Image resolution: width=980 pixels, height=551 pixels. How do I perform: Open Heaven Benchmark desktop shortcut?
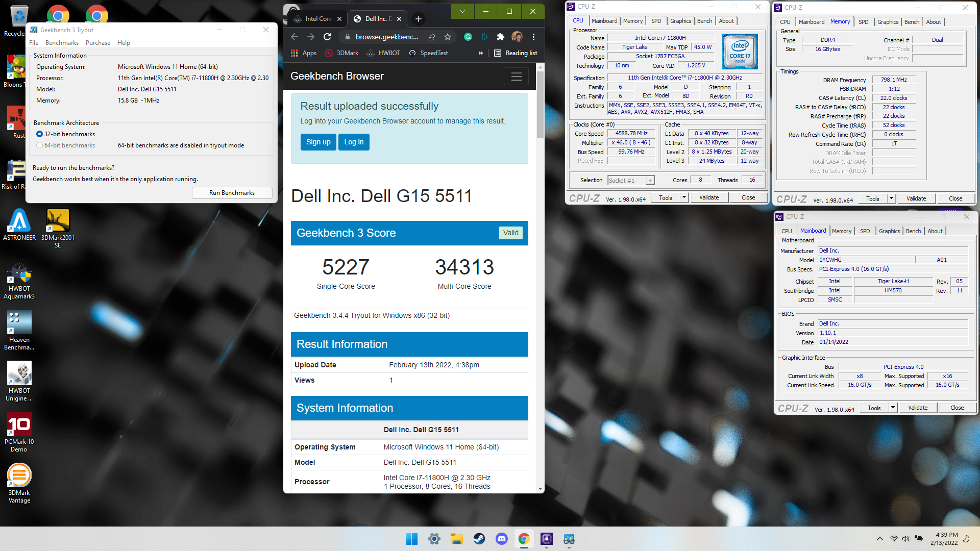(x=19, y=331)
